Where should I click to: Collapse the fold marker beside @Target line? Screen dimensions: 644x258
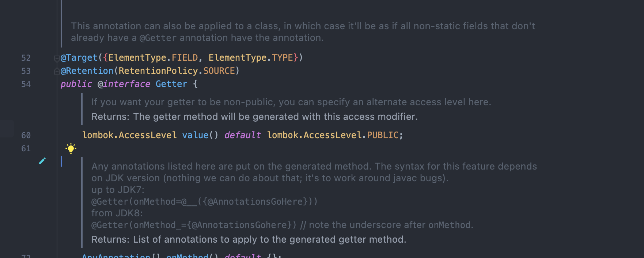[57, 58]
